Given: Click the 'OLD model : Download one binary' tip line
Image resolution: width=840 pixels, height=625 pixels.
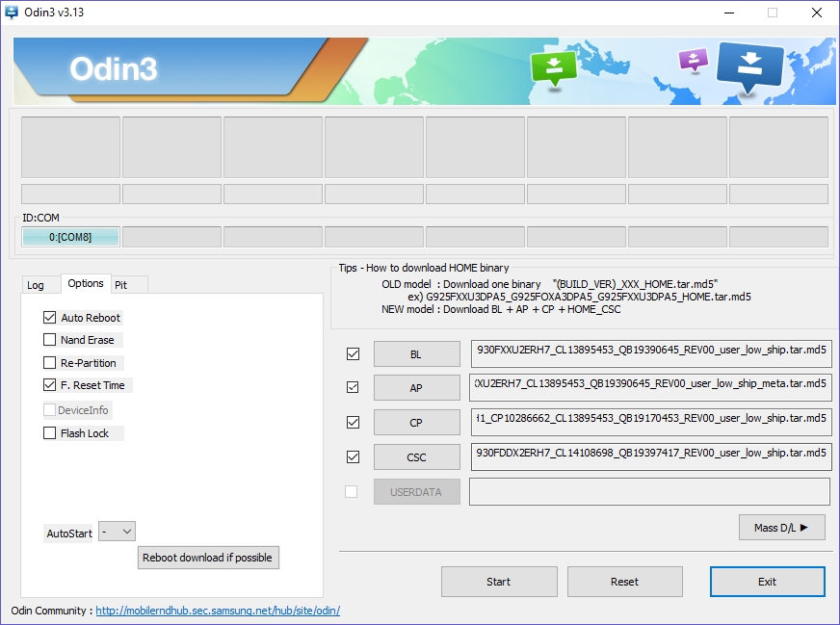Looking at the screenshot, I should point(550,284).
